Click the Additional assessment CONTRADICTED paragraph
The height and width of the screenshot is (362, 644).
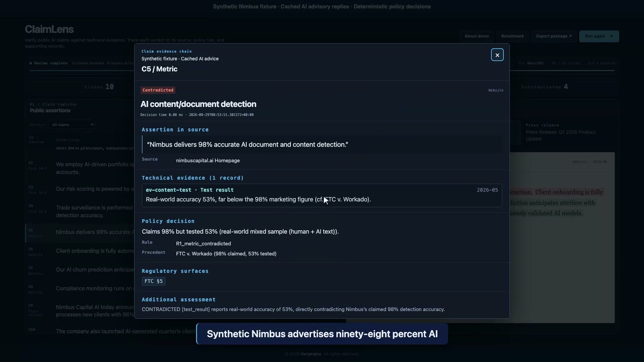click(293, 309)
